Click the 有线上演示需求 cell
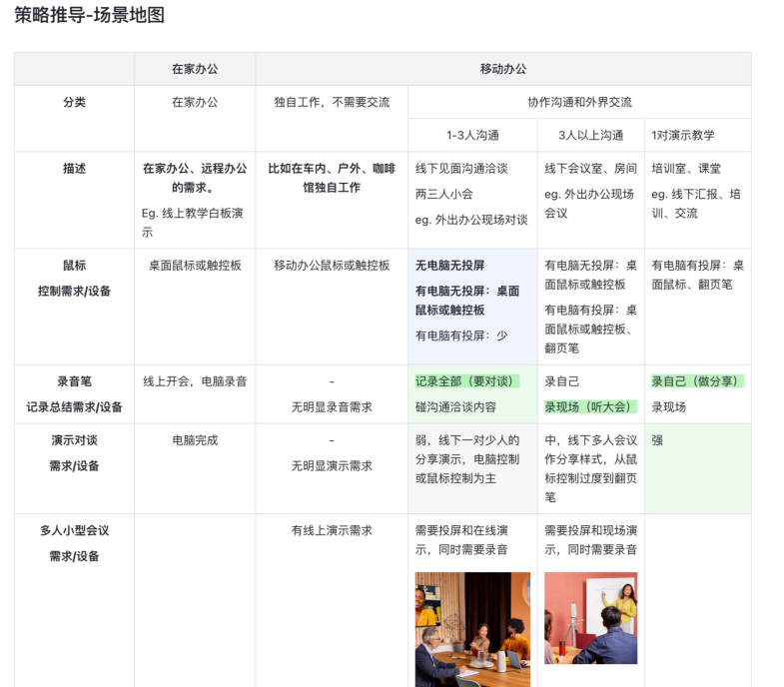Screen dimensions: 784x687 [332, 531]
